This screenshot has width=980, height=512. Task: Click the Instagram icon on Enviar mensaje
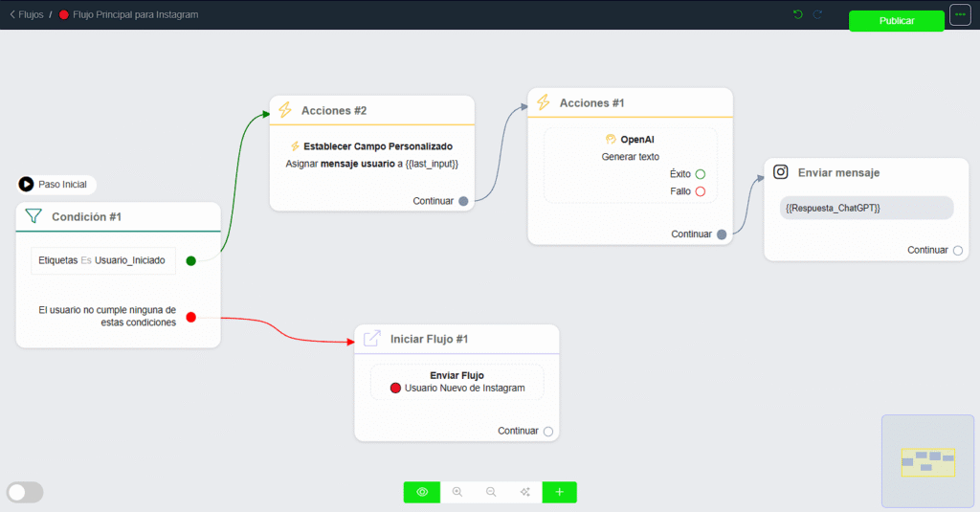(781, 172)
